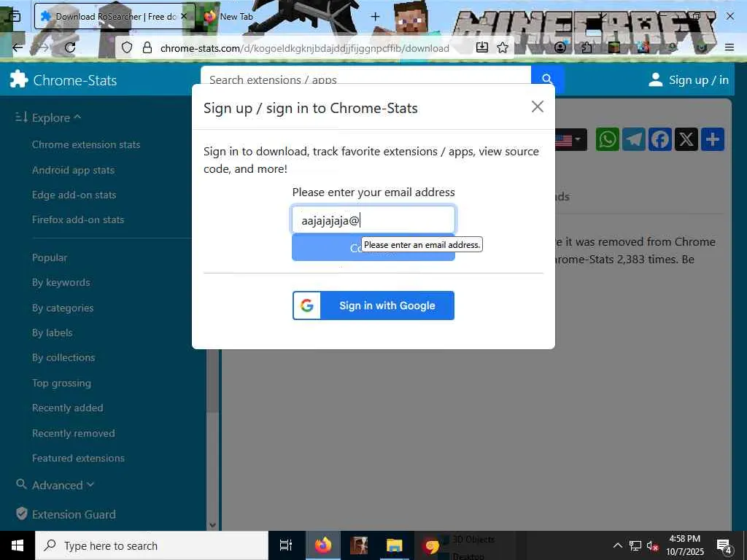Click the taskbar Type here to search box

152,545
